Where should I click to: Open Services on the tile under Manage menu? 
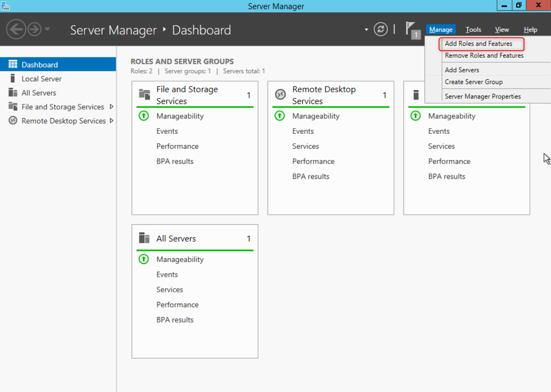(x=441, y=146)
